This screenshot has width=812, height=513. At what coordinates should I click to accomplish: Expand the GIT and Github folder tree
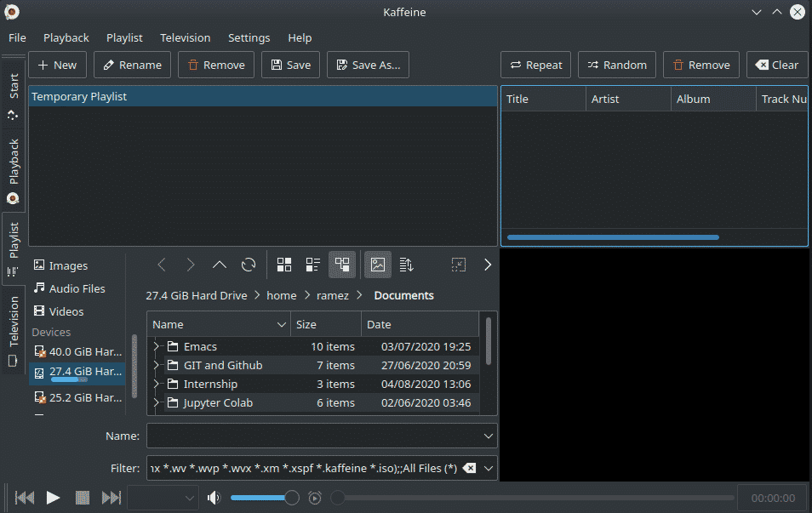coord(157,366)
